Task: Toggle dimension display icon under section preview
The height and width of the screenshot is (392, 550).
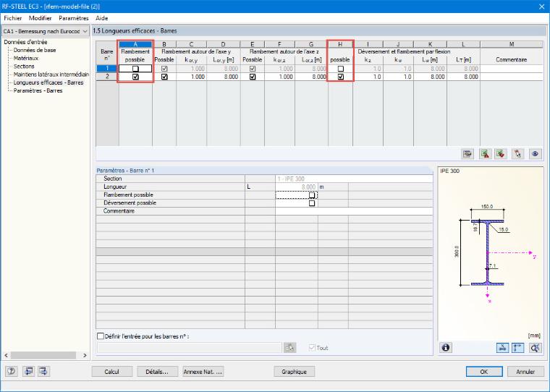Action: point(503,347)
